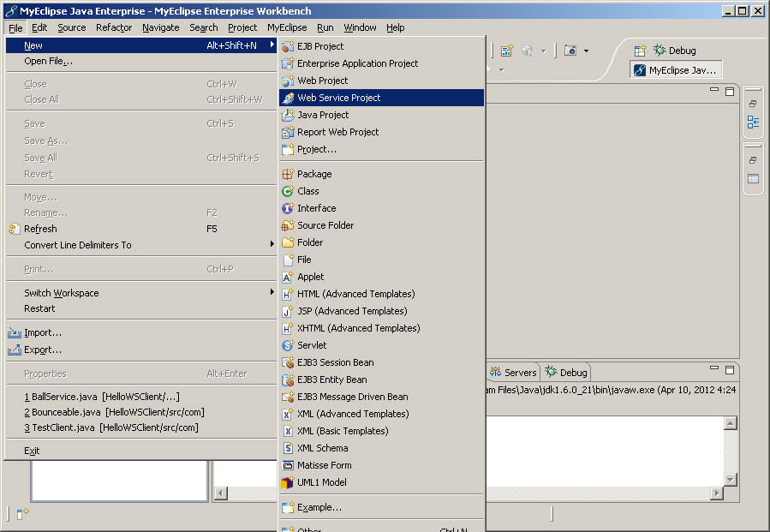Click the Web Service Project icon
The image size is (770, 532).
[289, 98]
